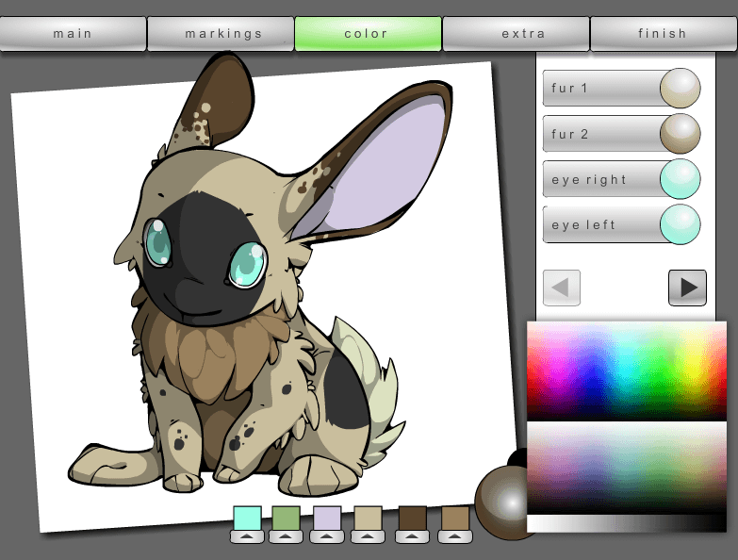Click the eye left teal orb
This screenshot has height=560, width=738.
[x=681, y=224]
